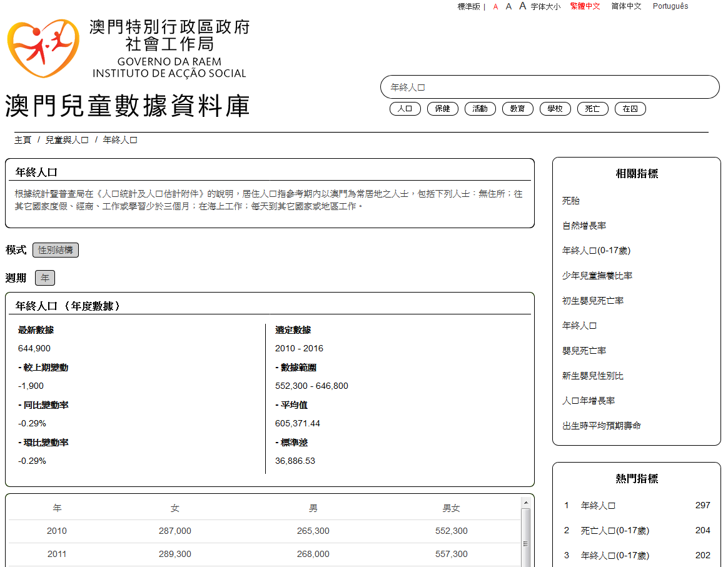Click the latest data value 644,900
This screenshot has width=728, height=567.
(34, 348)
